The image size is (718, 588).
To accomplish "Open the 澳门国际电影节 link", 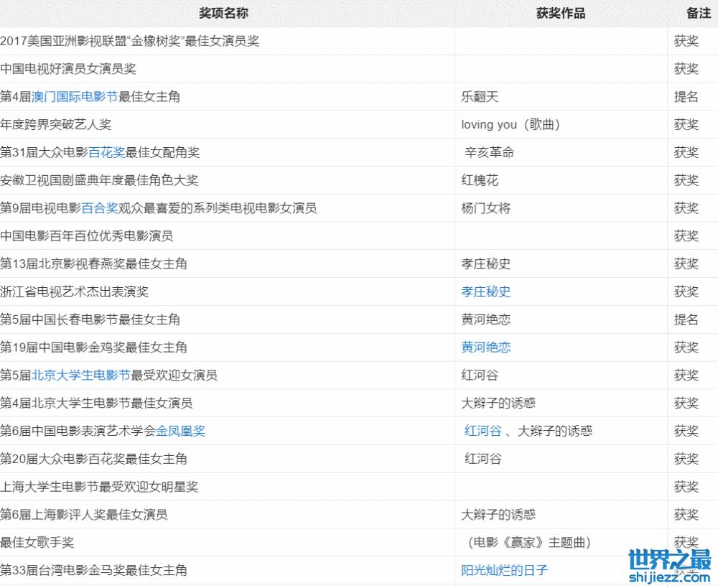I will click(75, 97).
